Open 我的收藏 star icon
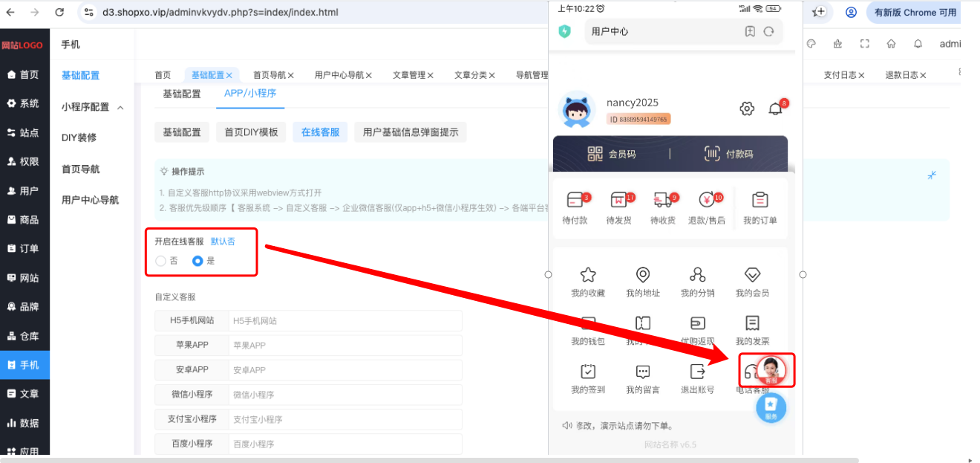The image size is (980, 463). [x=588, y=274]
